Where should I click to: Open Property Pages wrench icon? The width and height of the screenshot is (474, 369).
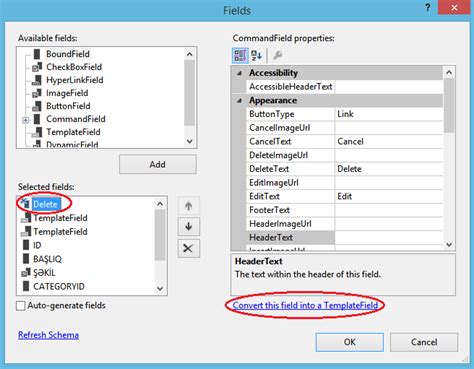[x=277, y=55]
